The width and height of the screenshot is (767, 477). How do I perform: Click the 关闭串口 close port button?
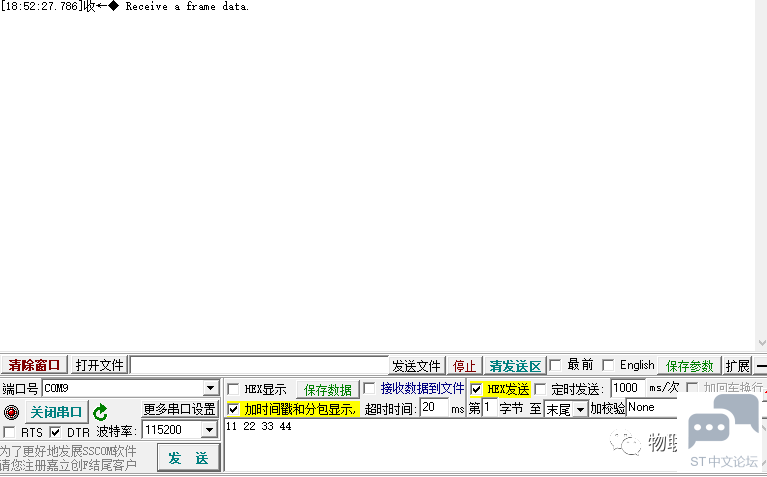tap(56, 412)
